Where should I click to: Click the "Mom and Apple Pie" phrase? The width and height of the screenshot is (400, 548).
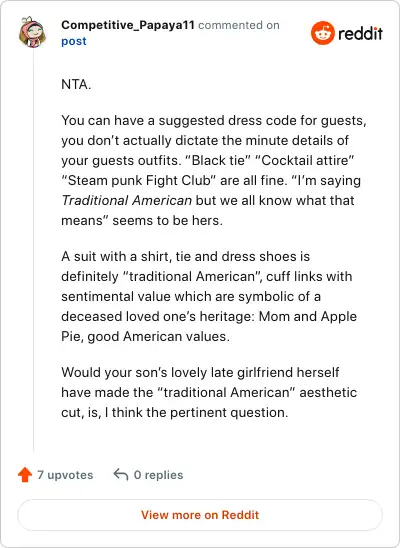tap(209, 326)
